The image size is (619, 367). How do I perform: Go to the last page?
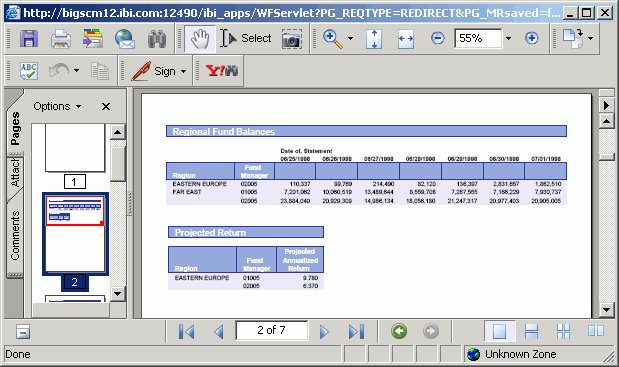[x=356, y=331]
